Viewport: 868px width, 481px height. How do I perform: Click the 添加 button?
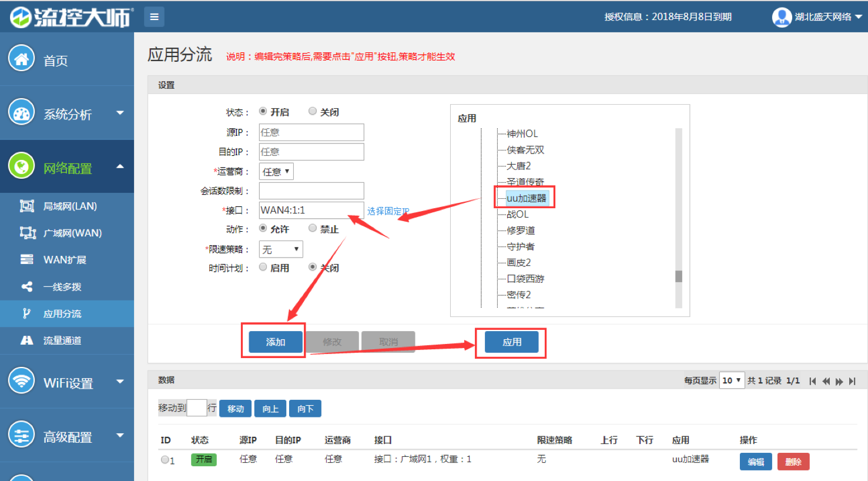point(276,342)
